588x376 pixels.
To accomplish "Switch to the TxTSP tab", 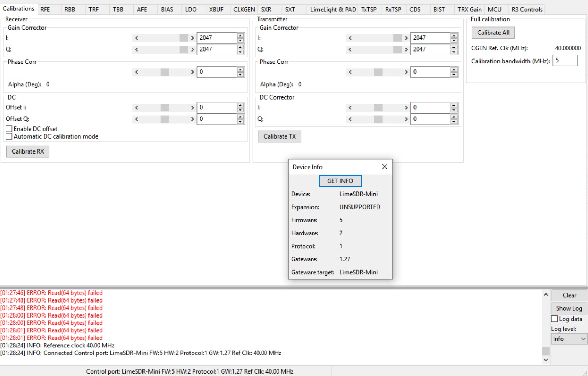I will tap(369, 9).
